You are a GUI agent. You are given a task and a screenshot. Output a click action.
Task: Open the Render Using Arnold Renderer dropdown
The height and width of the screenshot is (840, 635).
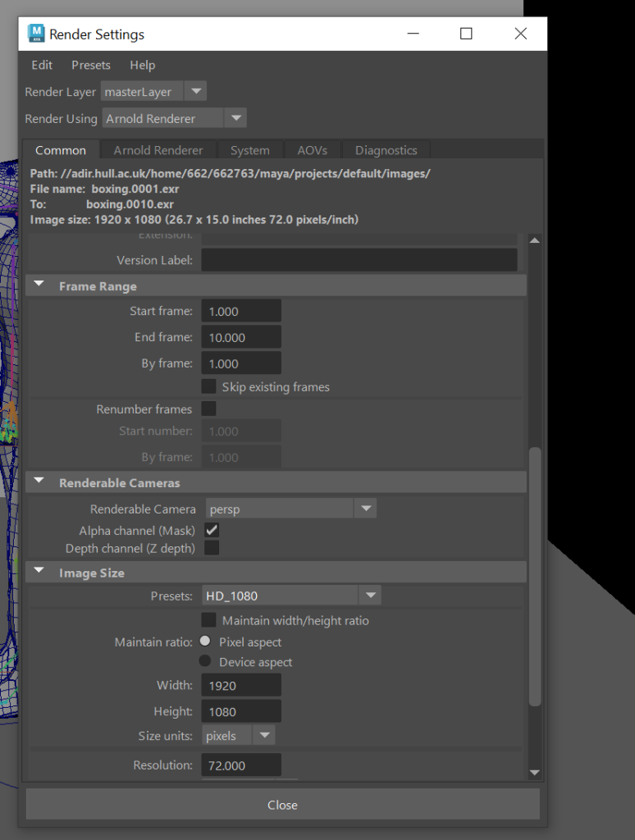coord(174,118)
